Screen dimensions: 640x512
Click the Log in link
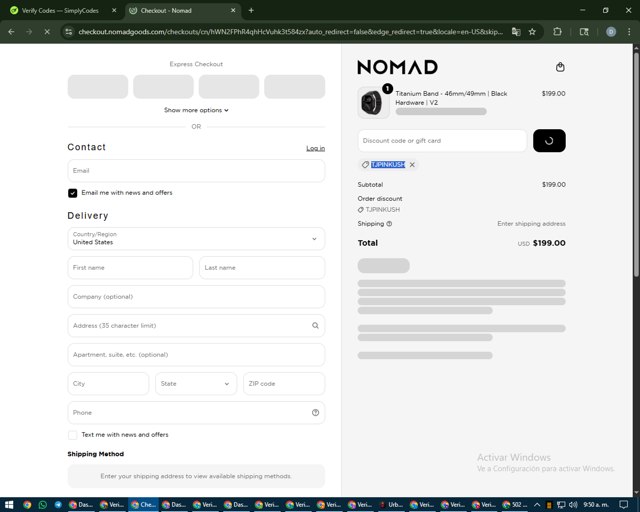click(x=316, y=148)
